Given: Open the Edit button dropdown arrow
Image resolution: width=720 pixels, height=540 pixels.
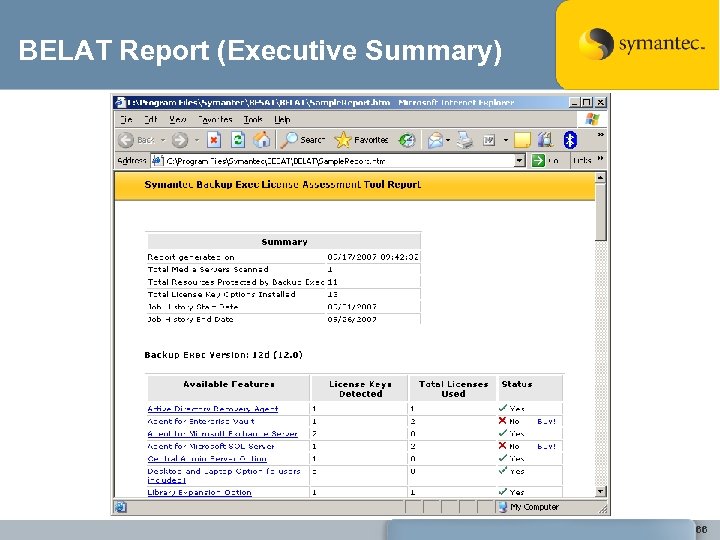Looking at the screenshot, I should click(x=505, y=140).
